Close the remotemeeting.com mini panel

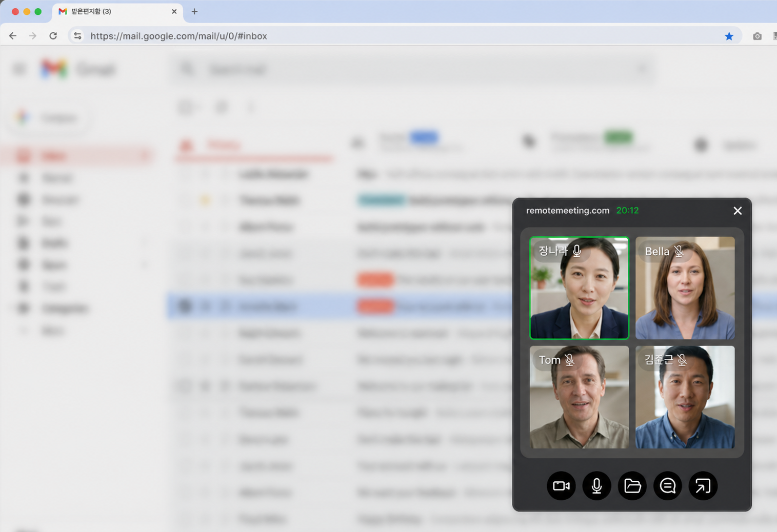(738, 211)
